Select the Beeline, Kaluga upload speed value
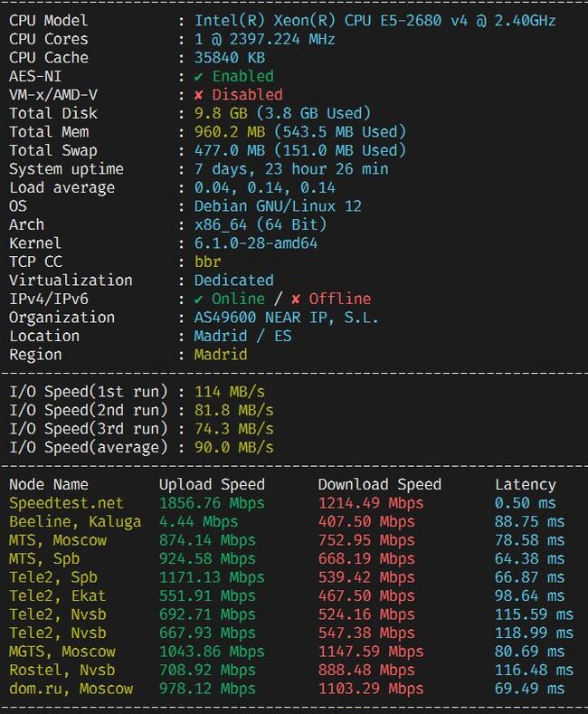588x714 pixels. [198, 522]
